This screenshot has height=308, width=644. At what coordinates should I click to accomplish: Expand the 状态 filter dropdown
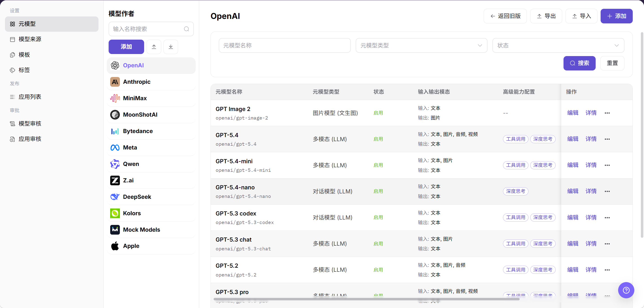558,45
